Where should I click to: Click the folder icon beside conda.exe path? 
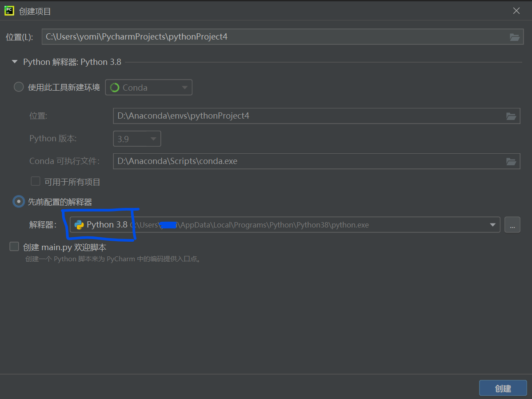(511, 161)
